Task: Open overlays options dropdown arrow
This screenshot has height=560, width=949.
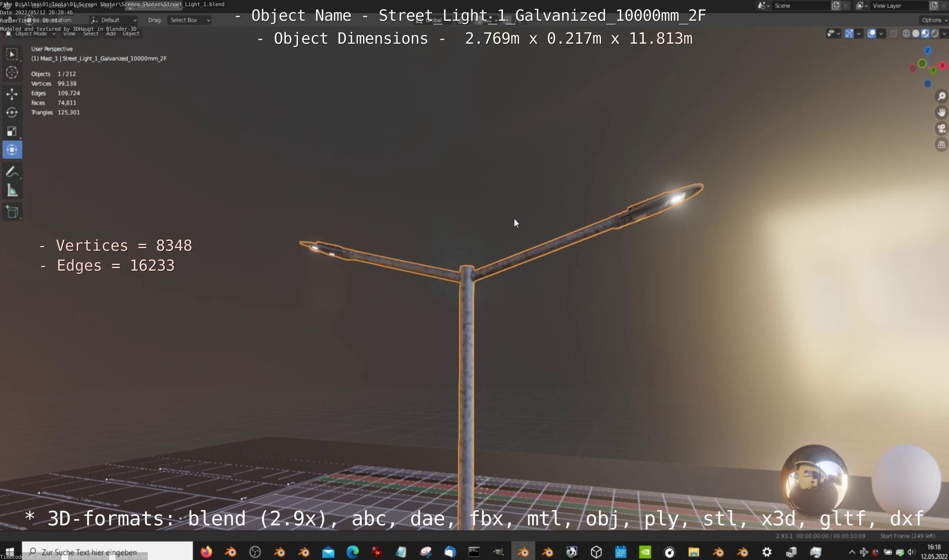Action: 881,34
